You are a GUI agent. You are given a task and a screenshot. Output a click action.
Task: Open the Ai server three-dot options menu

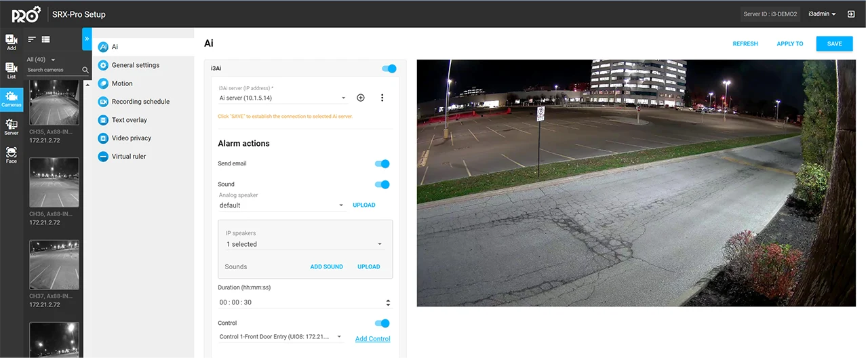382,98
